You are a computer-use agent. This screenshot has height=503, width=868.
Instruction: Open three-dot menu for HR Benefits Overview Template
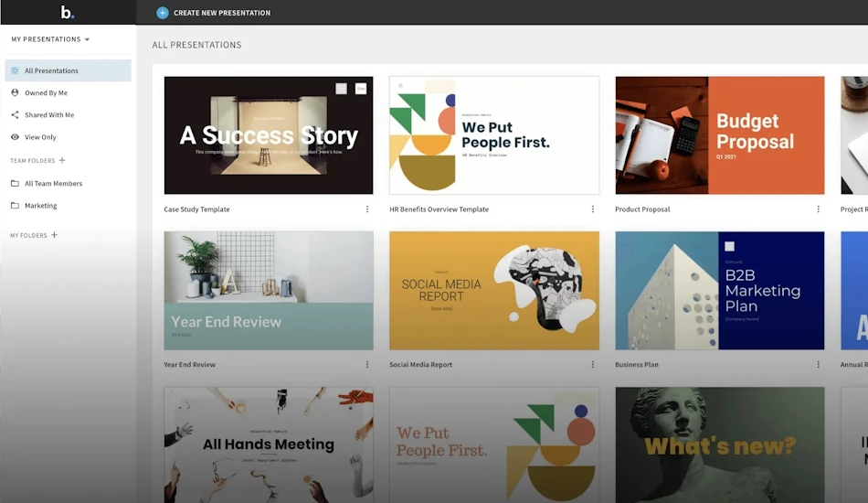pos(593,209)
